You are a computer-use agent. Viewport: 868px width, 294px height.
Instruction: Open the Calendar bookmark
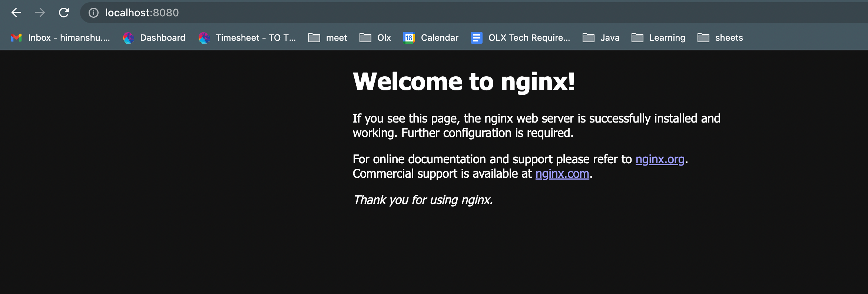coord(431,38)
